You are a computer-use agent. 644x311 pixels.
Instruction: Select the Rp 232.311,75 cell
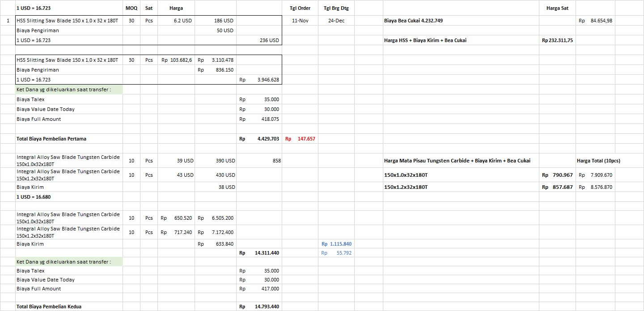click(x=557, y=40)
